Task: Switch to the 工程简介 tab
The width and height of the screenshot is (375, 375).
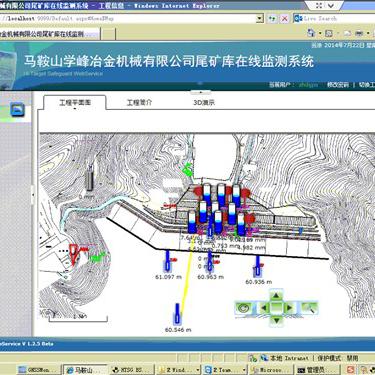Action: pyautogui.click(x=139, y=102)
